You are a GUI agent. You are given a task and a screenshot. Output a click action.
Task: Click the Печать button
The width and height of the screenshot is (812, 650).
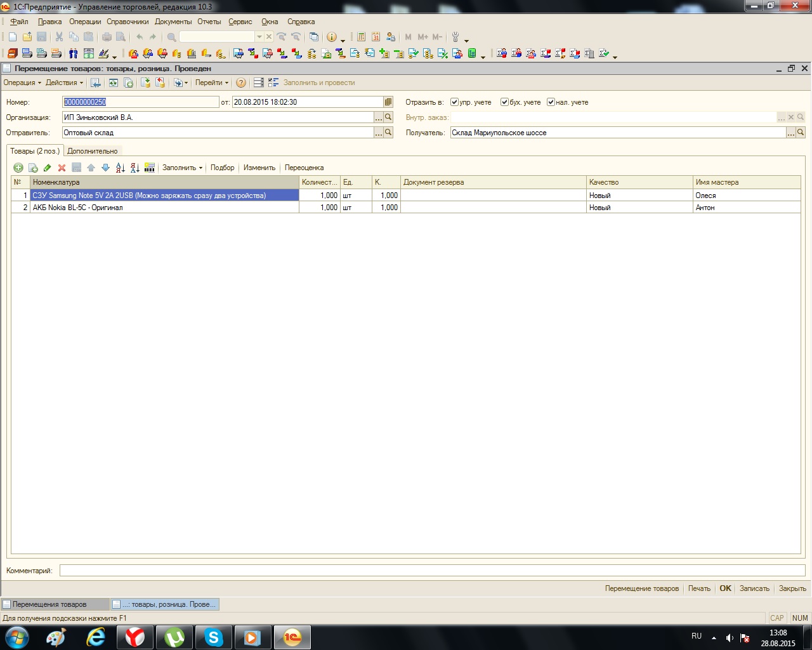699,588
